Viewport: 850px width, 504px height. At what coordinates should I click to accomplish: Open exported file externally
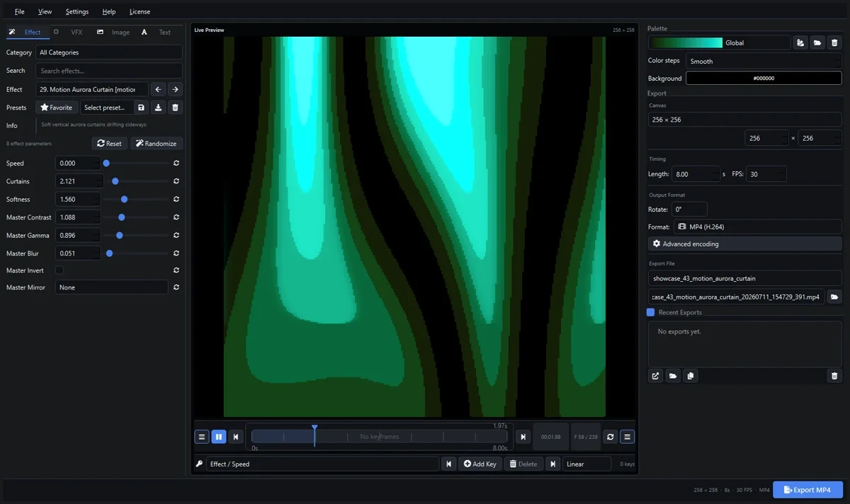[656, 376]
